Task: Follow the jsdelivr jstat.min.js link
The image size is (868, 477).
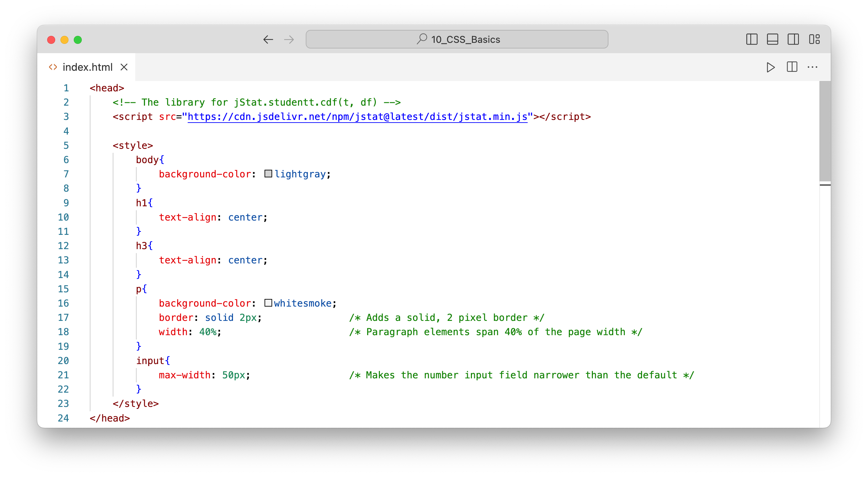Action: tap(357, 117)
